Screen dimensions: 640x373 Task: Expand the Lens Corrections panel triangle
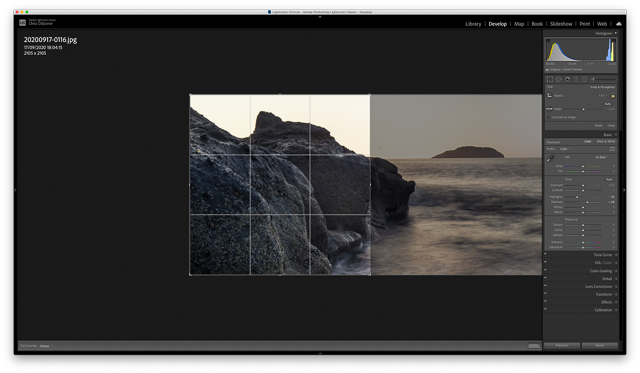pyautogui.click(x=616, y=286)
